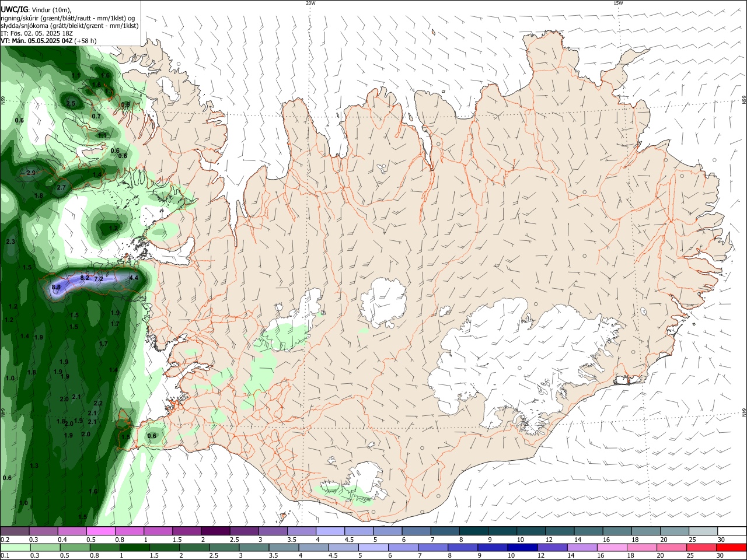Image resolution: width=747 pixels, height=560 pixels.
Task: Select the 1.5 purple swatch in snow legend
Action: tap(186, 531)
